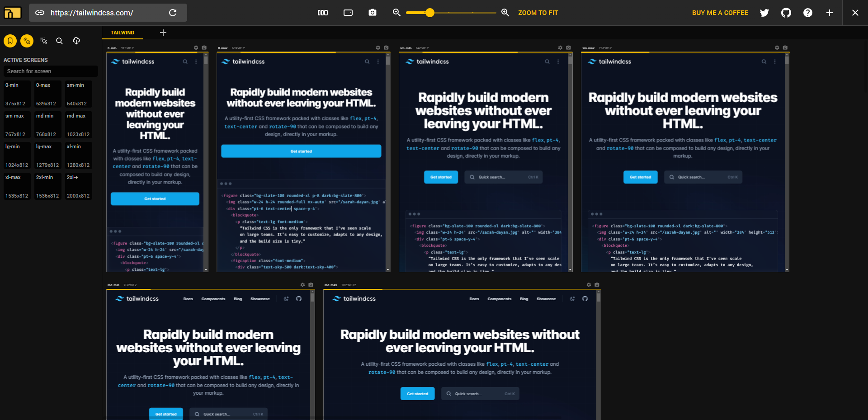Select the TAILWIND tab
The height and width of the screenshot is (420, 868).
point(123,33)
